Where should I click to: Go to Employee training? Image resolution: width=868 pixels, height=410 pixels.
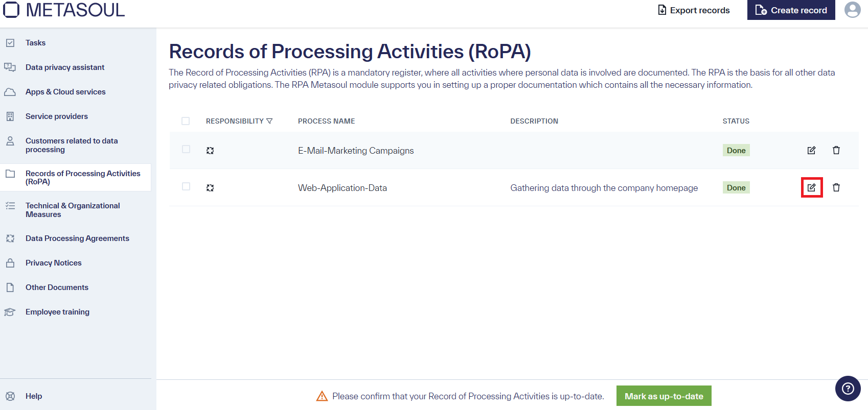[x=57, y=311]
